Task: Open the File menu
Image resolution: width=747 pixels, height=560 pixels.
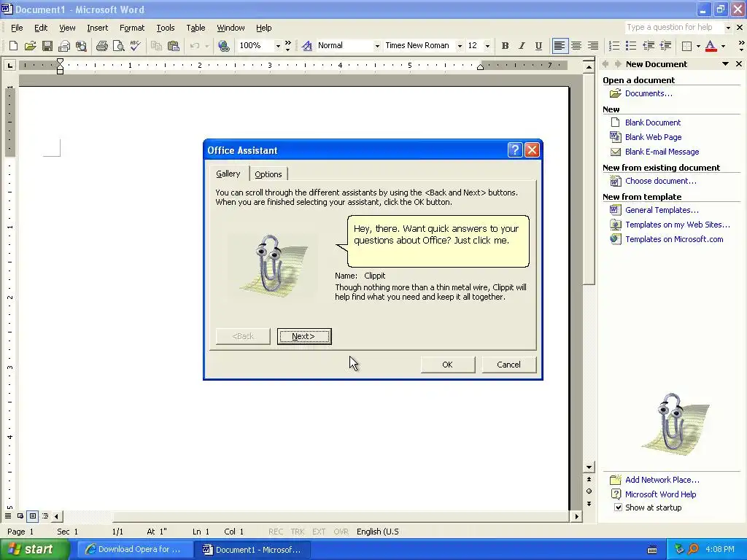Action: tap(17, 28)
